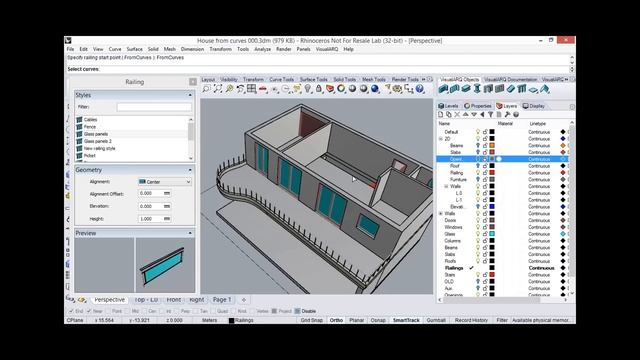Click the Move Layer Up arrow
Viewport: 640px width, 360px height.
[465, 115]
